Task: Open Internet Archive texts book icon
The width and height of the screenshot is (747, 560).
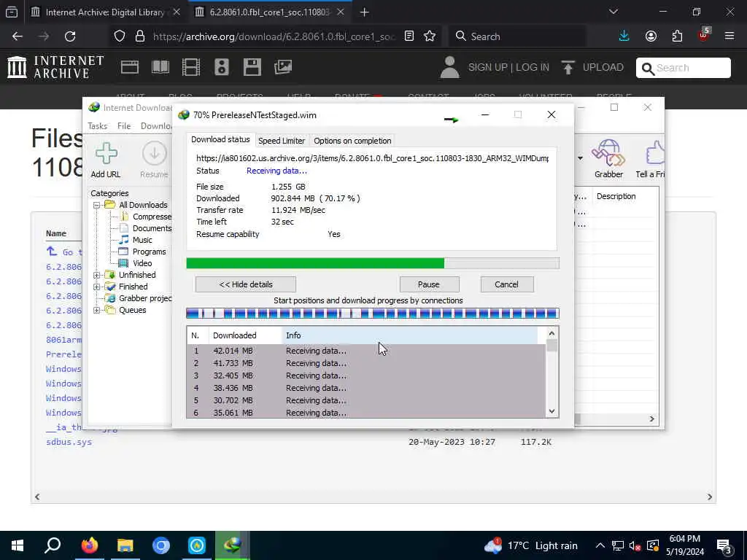Action: tap(160, 67)
